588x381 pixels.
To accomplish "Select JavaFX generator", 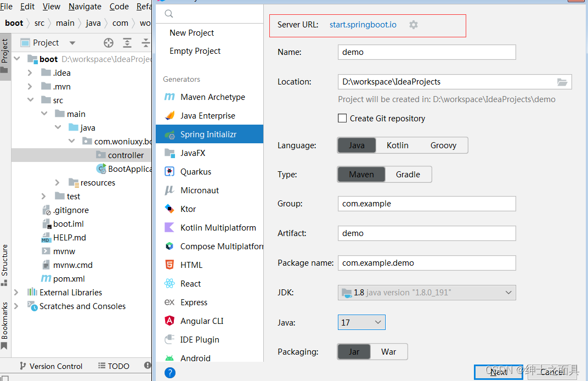I will [x=209, y=153].
